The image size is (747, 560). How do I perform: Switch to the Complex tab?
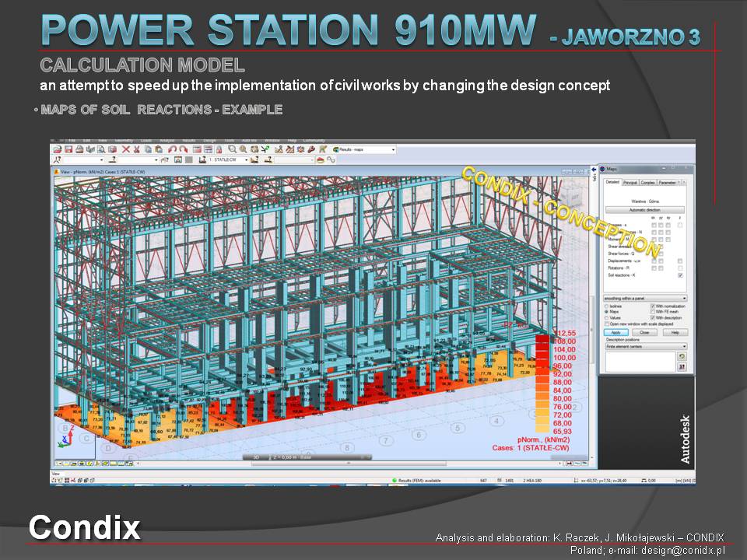(648, 182)
